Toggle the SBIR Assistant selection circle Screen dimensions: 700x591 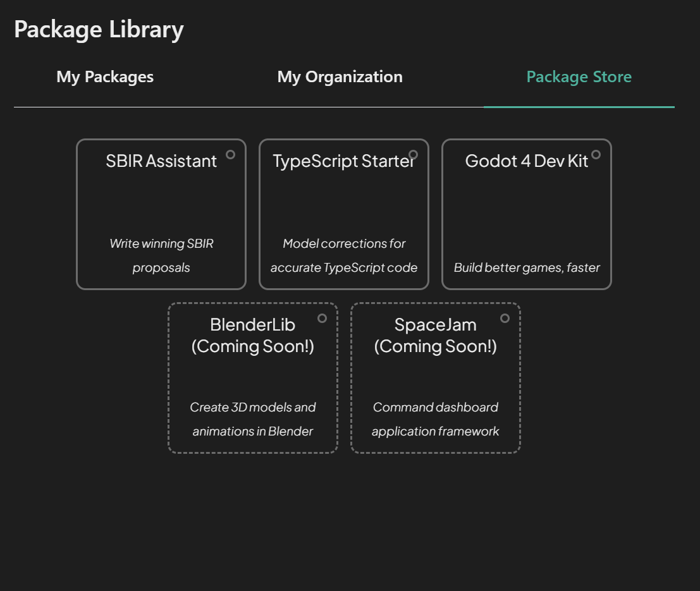(230, 154)
